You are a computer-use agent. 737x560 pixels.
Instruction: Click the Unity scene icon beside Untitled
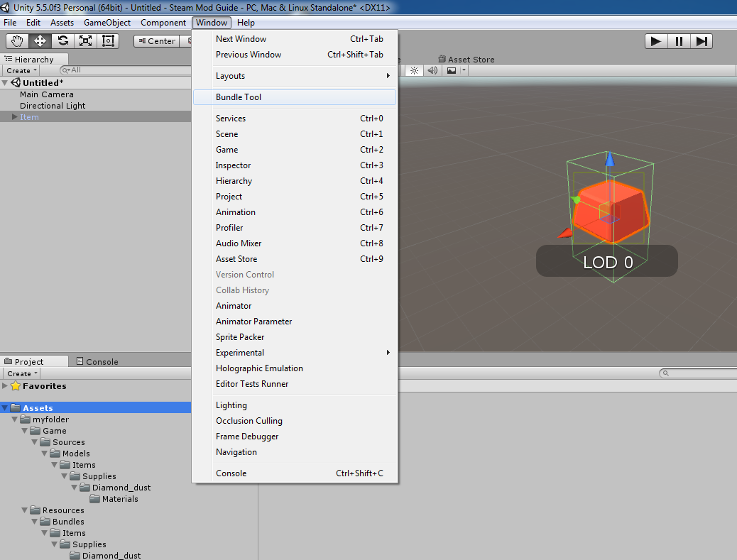click(16, 82)
